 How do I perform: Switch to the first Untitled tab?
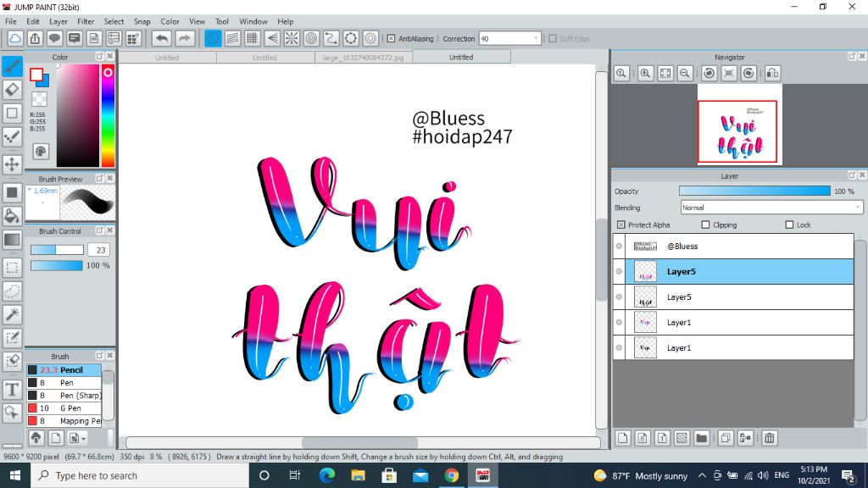point(167,58)
